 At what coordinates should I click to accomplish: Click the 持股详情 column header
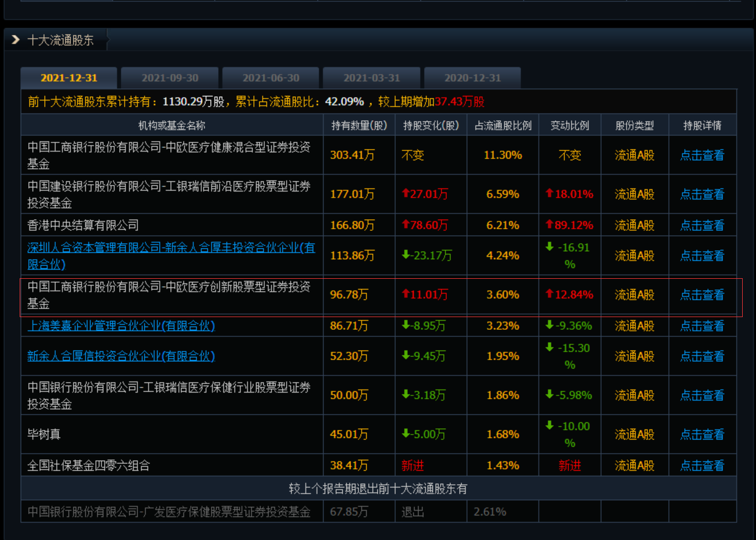click(x=702, y=126)
